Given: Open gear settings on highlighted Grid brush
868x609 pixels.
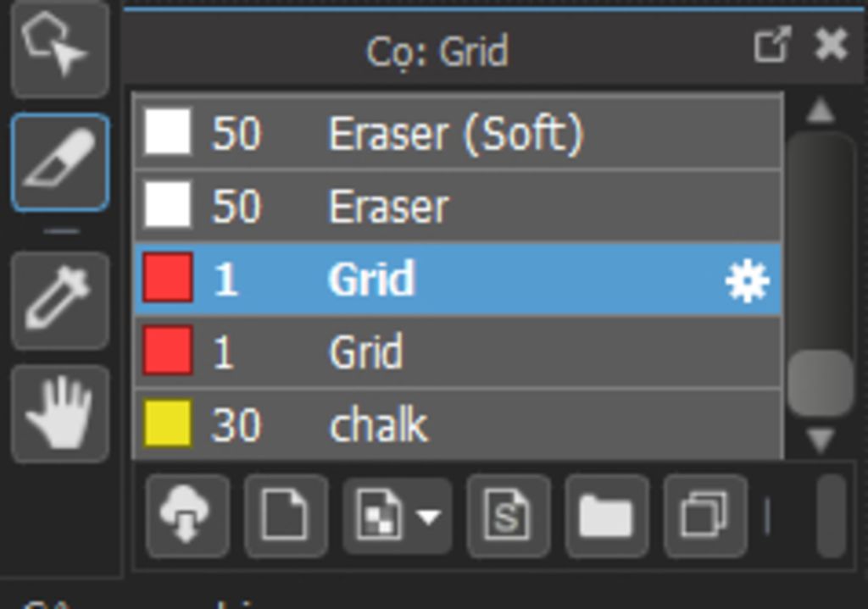Looking at the screenshot, I should [x=748, y=280].
